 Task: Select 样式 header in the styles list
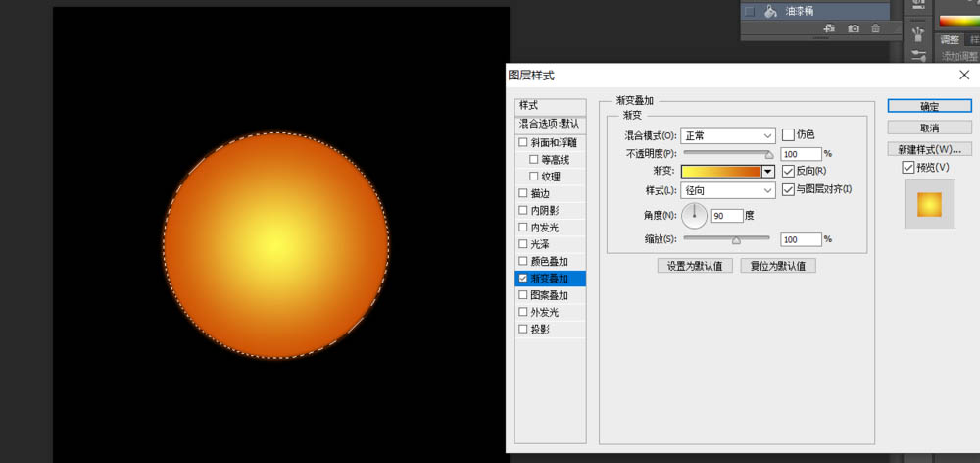[x=550, y=106]
